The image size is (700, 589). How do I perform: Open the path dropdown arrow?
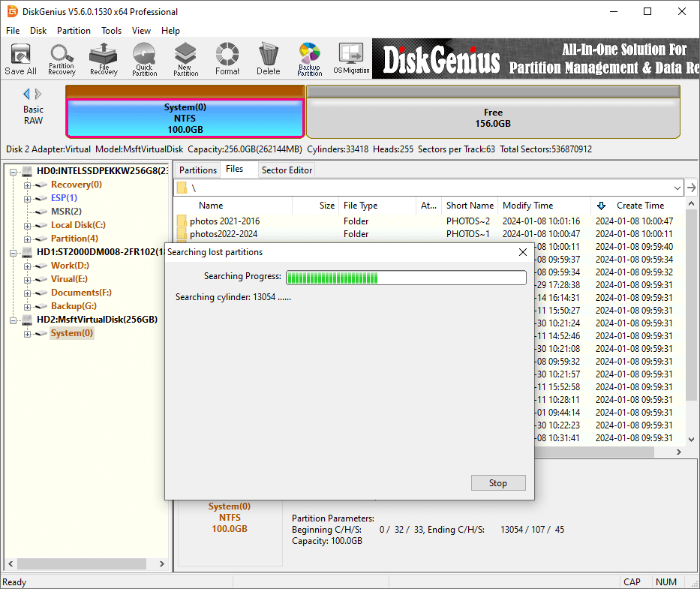click(x=677, y=188)
